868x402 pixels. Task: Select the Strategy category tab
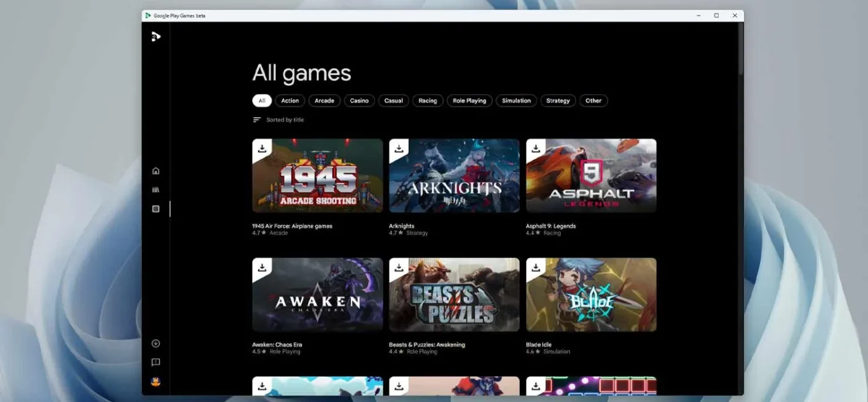[x=558, y=100]
